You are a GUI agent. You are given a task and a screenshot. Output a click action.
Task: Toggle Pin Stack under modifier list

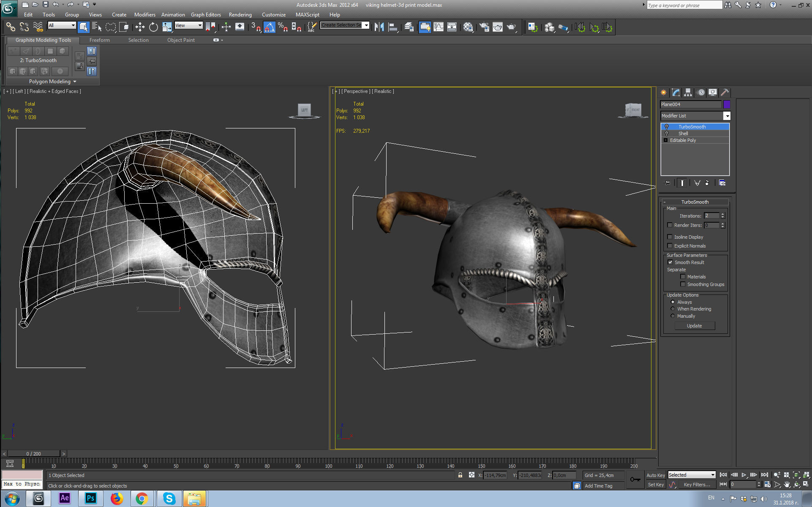tap(668, 183)
